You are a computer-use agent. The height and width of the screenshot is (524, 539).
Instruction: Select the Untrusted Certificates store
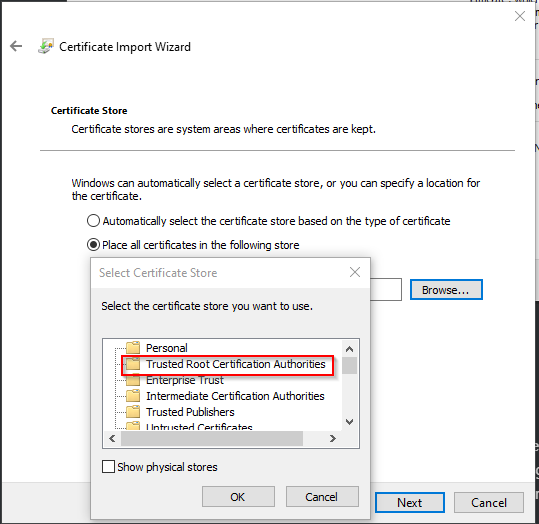pyautogui.click(x=199, y=426)
